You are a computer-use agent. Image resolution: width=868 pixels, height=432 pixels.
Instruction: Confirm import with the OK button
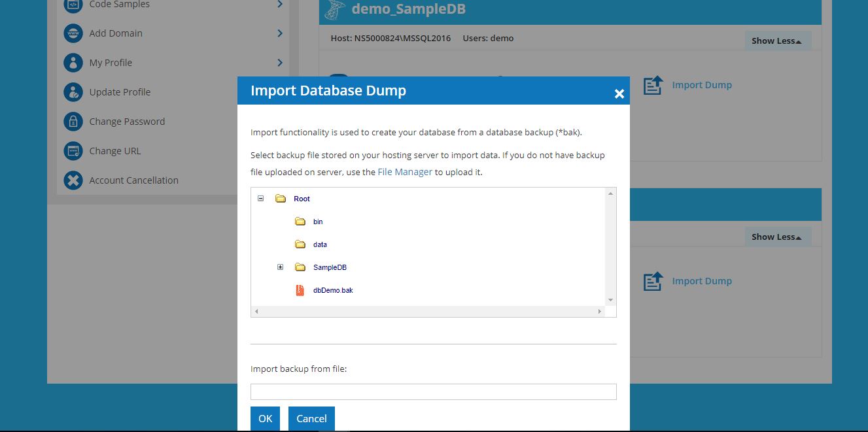[x=265, y=419]
